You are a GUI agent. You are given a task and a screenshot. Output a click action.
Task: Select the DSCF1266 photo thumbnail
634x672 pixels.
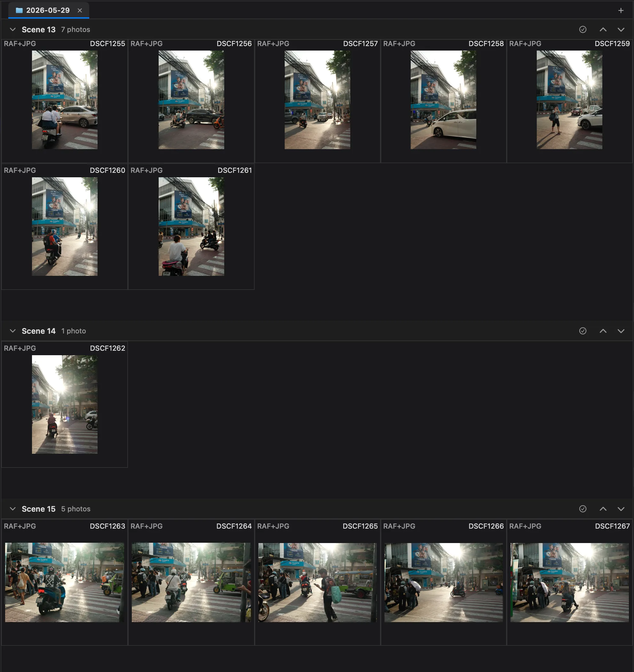click(x=443, y=582)
